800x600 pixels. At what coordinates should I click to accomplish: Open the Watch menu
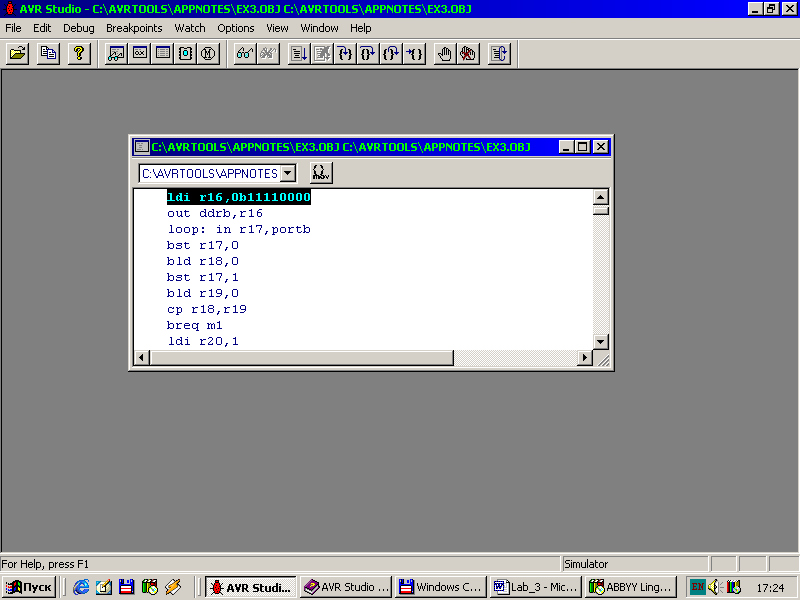(x=190, y=28)
